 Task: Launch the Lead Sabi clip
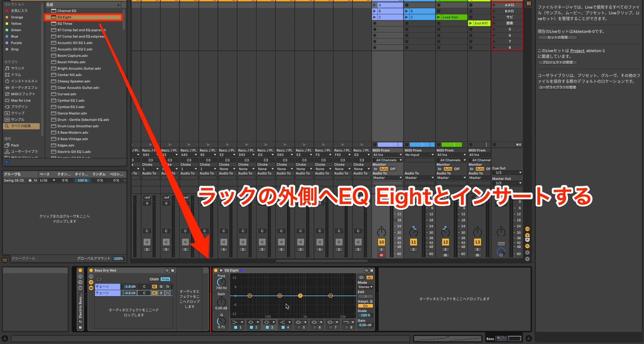click(x=438, y=17)
